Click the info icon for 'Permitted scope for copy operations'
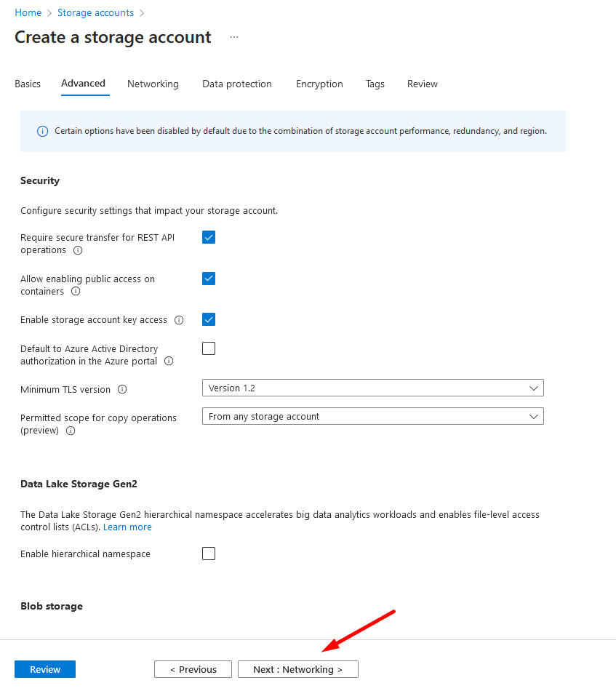616x691 pixels. [70, 431]
